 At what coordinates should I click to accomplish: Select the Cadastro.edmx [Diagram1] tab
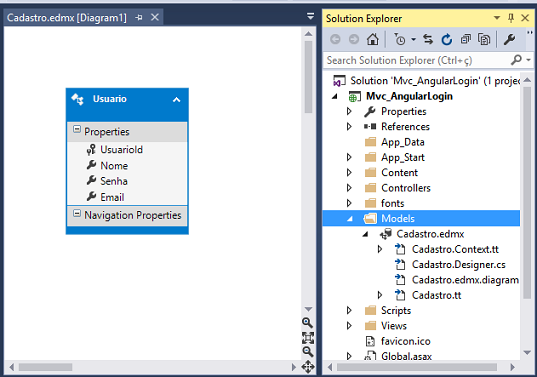(67, 17)
